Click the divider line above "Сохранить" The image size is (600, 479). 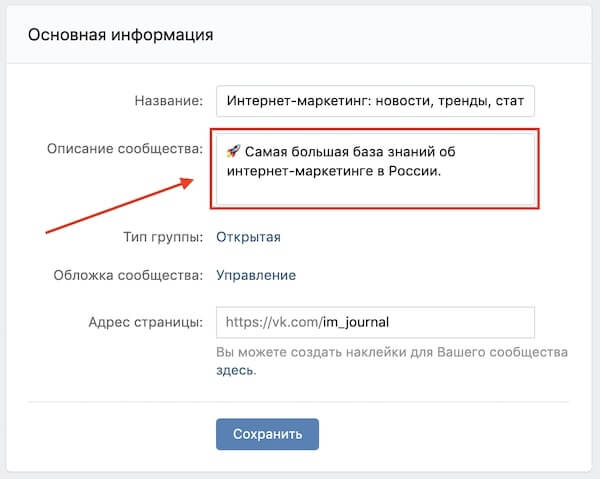300,402
